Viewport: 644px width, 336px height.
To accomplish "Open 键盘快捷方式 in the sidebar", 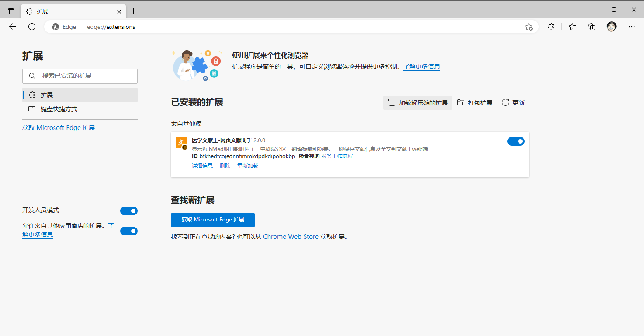I will point(59,109).
